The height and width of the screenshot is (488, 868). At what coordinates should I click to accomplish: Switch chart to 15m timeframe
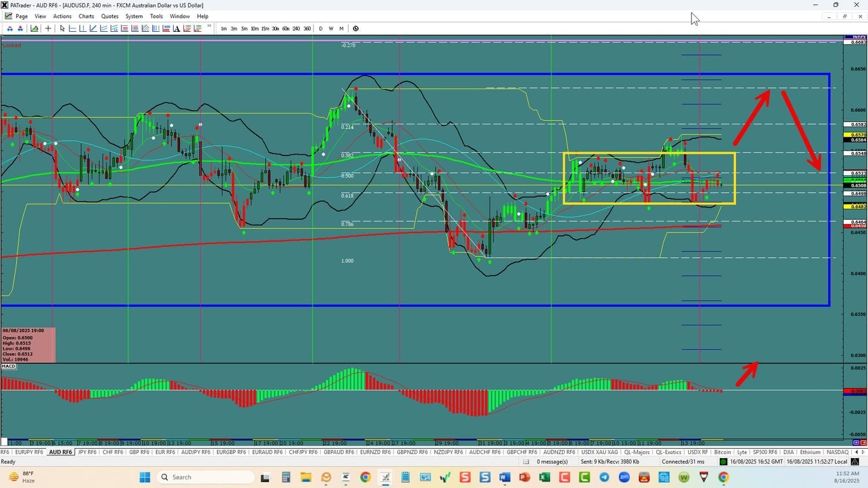(265, 29)
